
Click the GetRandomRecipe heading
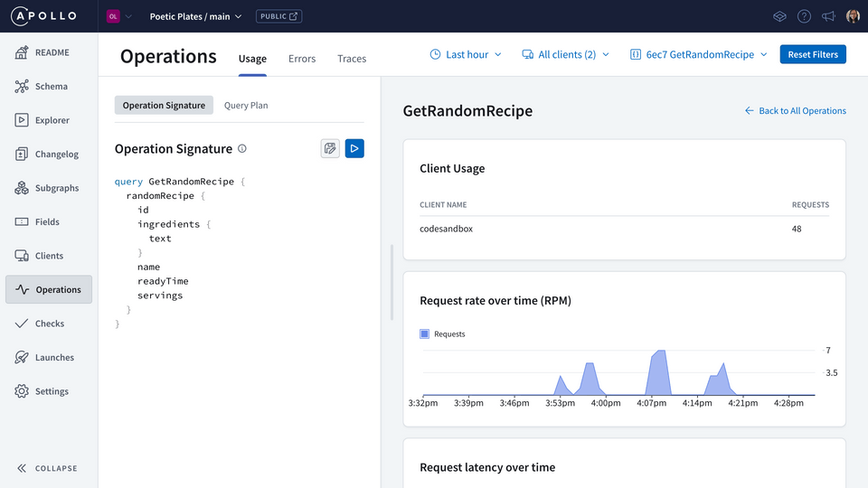[x=467, y=110]
